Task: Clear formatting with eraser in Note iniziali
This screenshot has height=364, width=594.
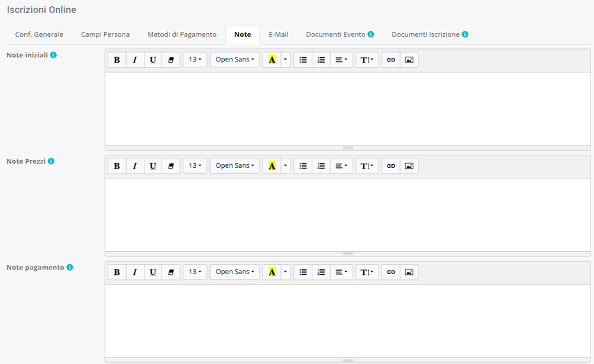Action: (171, 60)
